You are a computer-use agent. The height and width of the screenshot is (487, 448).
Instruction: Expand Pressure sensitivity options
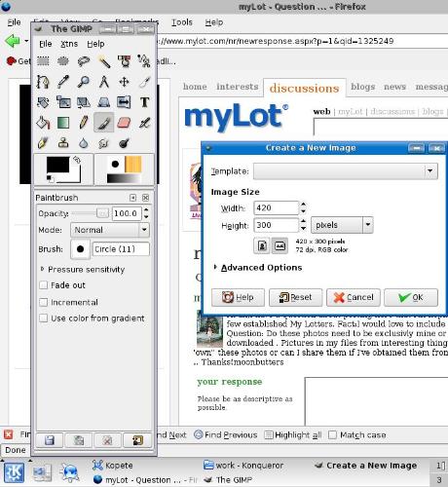(x=42, y=269)
